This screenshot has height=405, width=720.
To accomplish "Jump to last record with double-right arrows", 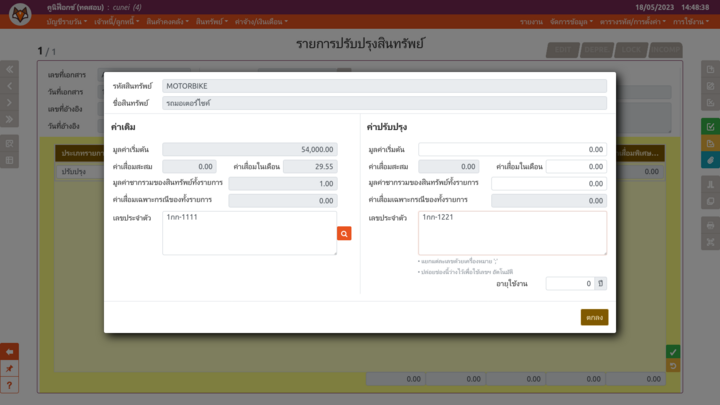I will (x=9, y=119).
